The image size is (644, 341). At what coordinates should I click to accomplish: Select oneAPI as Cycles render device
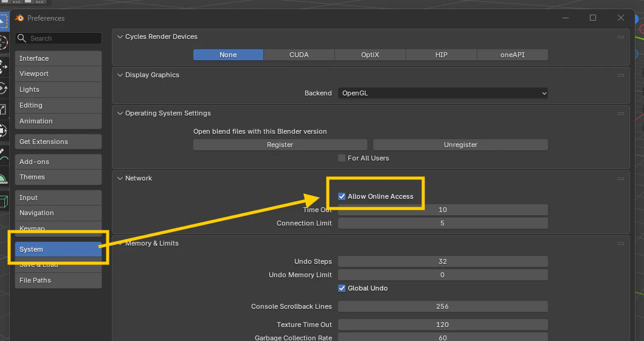[x=512, y=55]
